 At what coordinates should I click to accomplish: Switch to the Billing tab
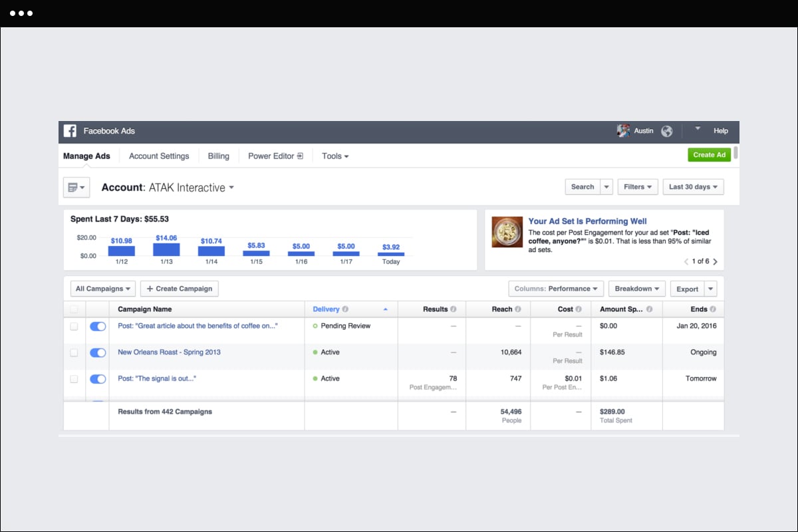click(218, 156)
